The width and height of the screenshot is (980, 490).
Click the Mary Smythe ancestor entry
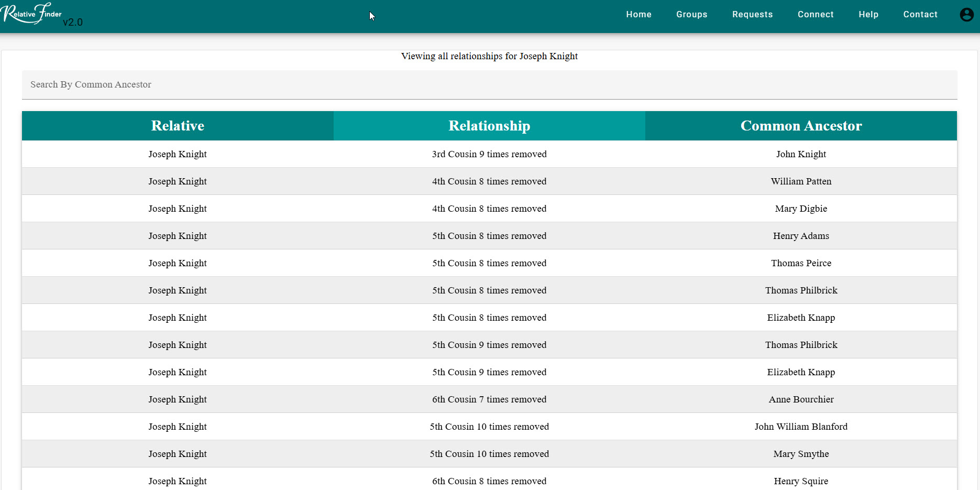[801, 454]
